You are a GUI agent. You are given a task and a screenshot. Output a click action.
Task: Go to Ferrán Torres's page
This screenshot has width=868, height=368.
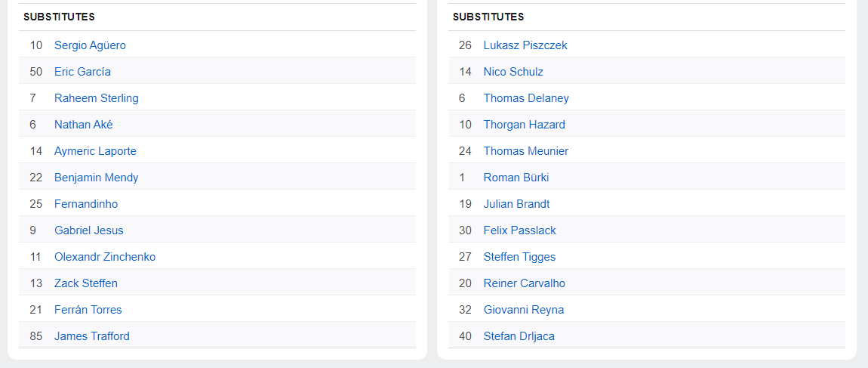coord(88,310)
